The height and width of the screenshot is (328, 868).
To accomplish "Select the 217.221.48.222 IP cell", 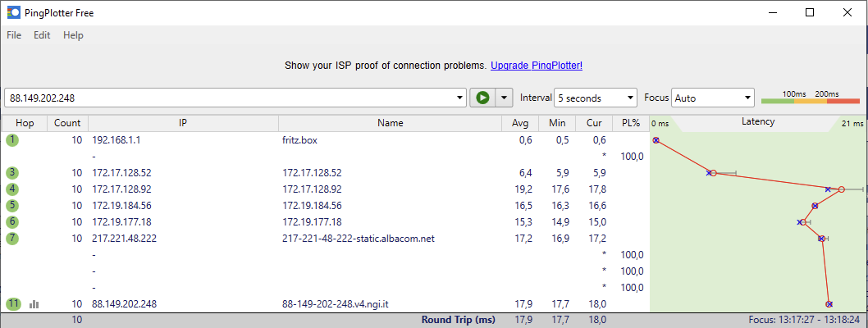I will 124,239.
